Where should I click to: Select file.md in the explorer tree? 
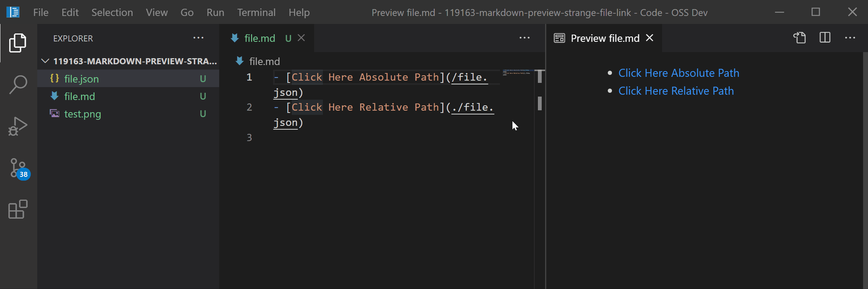click(128, 96)
